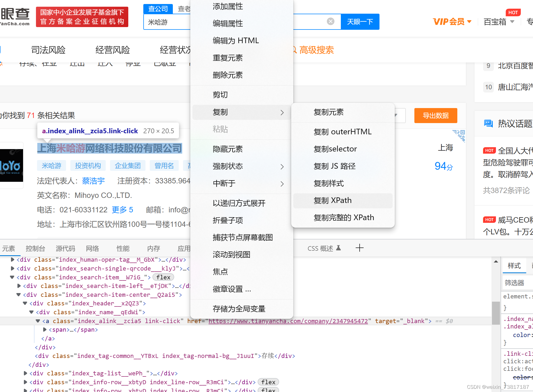The image size is (533, 392).
Task: Collapse the index_search-item__W7iG_ div node
Action: coord(12,277)
